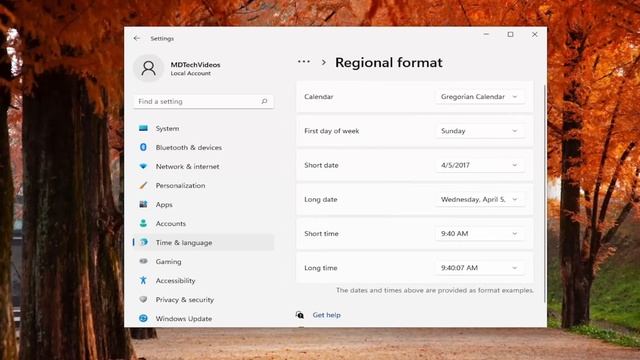Open Network & internet settings
640x360 pixels.
203,167
